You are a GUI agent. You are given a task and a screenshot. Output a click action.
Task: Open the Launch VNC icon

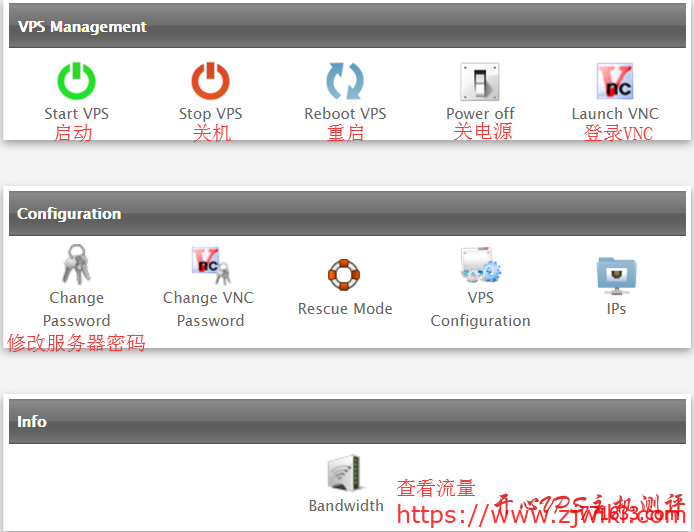(x=615, y=81)
